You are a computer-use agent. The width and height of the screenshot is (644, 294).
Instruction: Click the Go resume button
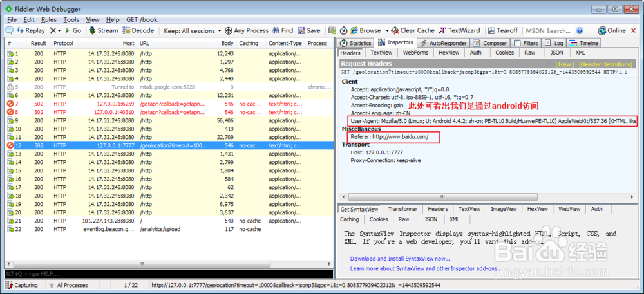[73, 30]
